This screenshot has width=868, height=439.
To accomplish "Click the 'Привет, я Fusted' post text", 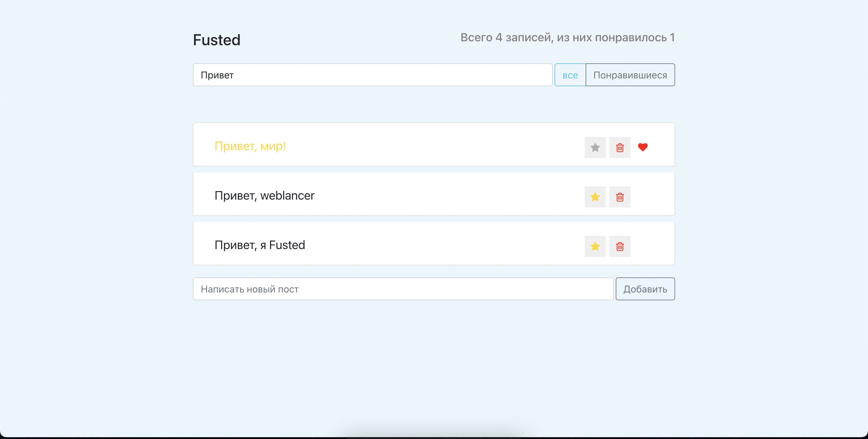I will coord(260,245).
